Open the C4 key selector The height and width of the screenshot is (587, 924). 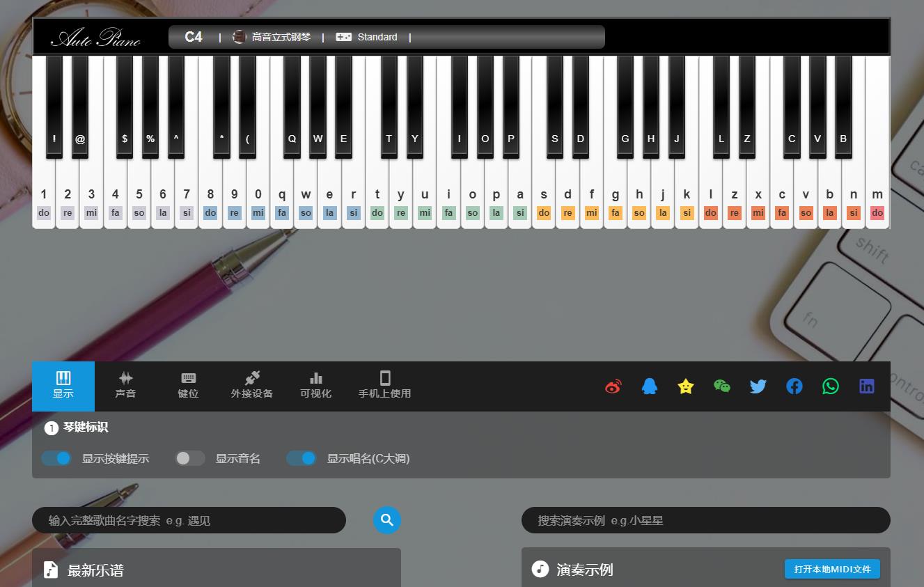click(x=194, y=37)
